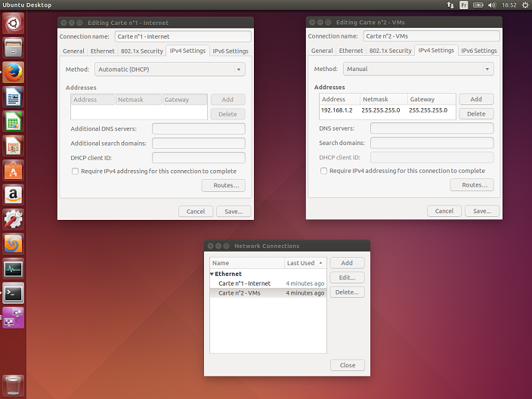Save the Carte n°1 - Internet connection
Screen dimensions: 532x399
tap(234, 212)
